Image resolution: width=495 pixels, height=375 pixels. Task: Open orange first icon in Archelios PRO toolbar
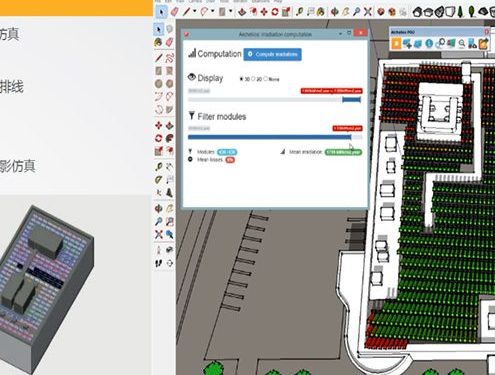pyautogui.click(x=396, y=43)
